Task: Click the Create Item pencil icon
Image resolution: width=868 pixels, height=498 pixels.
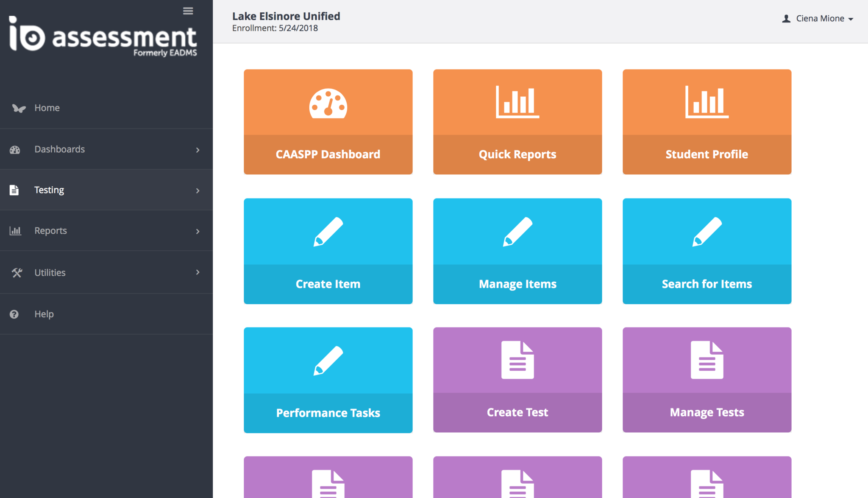Action: click(x=328, y=232)
